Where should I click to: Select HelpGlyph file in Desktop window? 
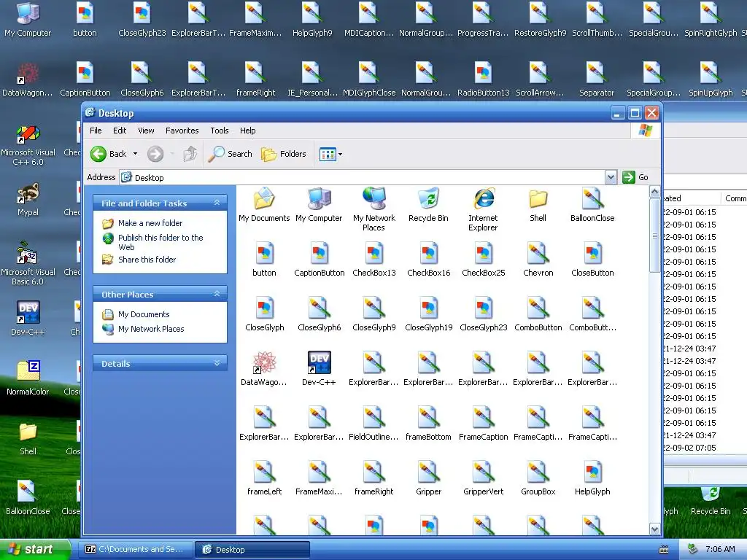coord(592,478)
